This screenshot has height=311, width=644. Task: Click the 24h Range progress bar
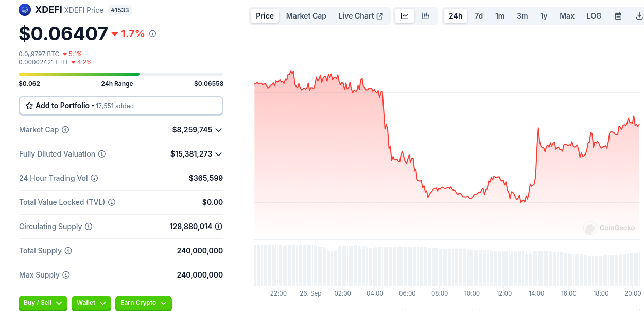(x=121, y=74)
